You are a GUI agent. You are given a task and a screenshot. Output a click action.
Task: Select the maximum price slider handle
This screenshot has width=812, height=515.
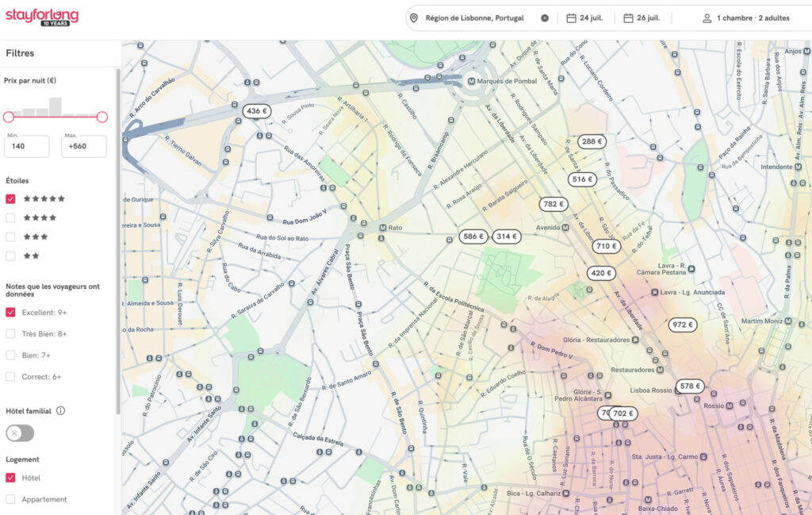tap(102, 117)
